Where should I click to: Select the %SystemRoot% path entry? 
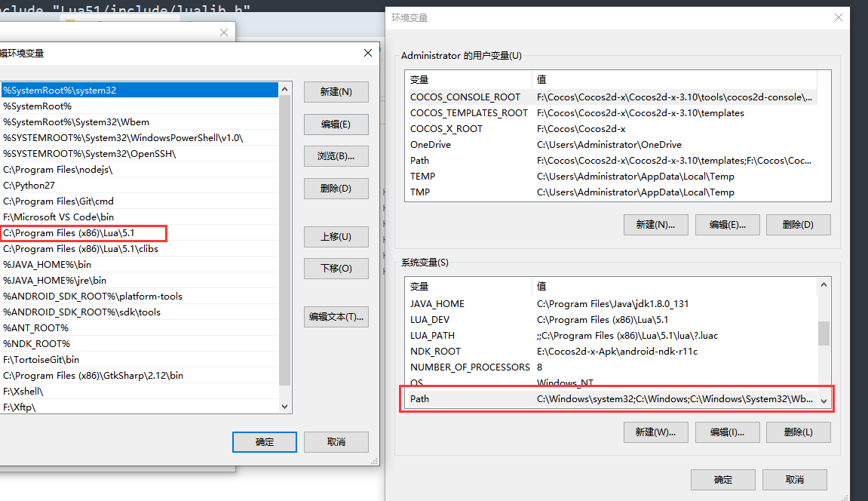click(140, 106)
